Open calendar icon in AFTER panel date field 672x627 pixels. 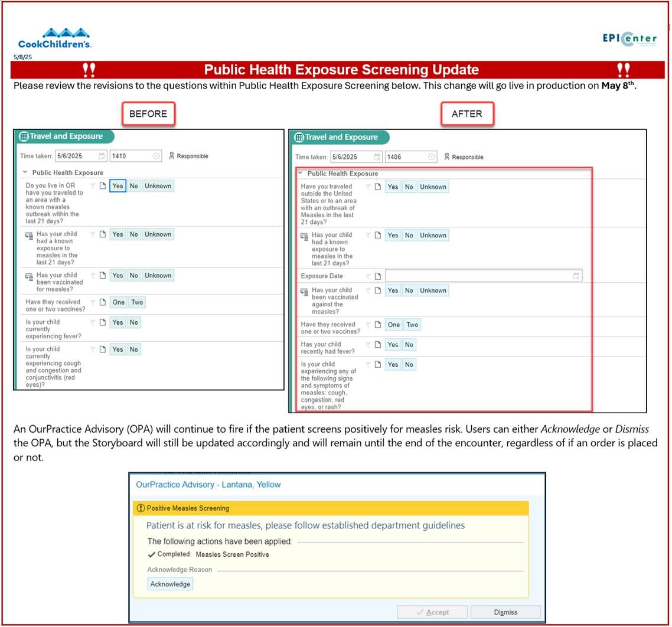377,157
